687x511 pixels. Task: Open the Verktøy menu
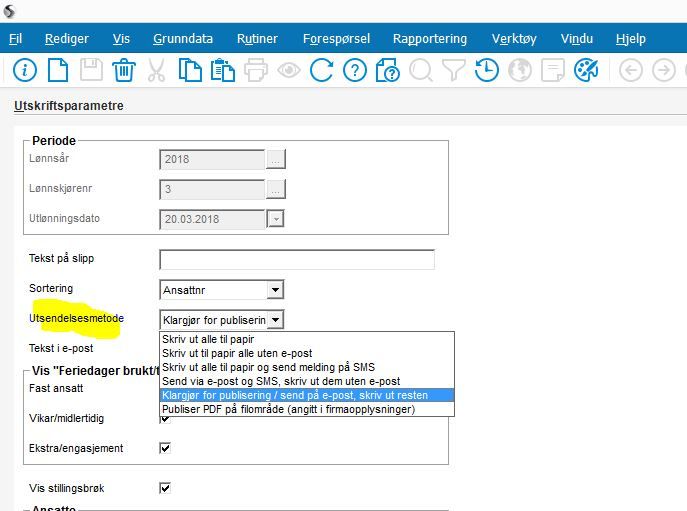(x=514, y=39)
